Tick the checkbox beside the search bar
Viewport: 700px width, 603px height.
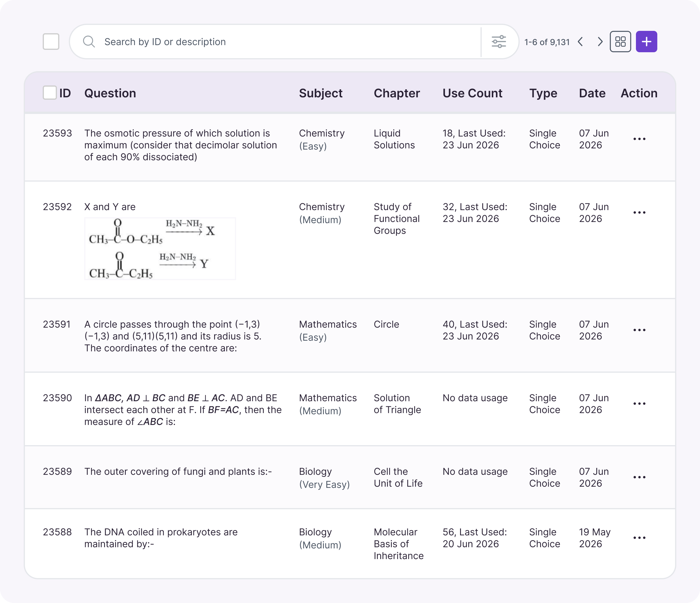pos(51,42)
